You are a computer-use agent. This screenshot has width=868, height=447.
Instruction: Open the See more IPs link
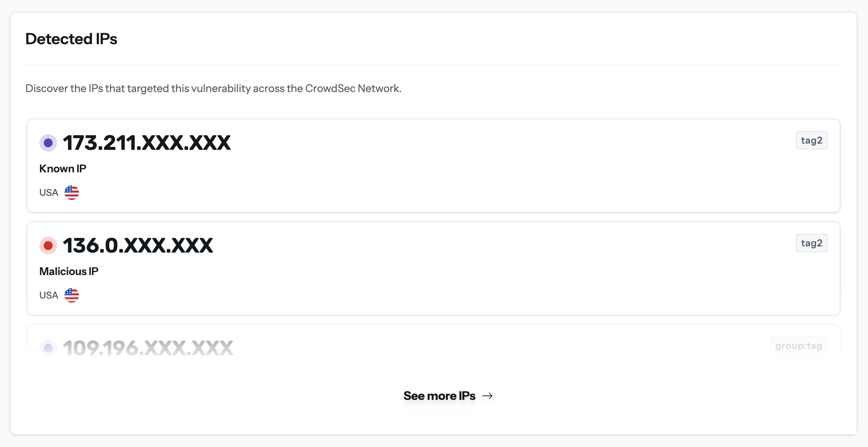coord(439,395)
